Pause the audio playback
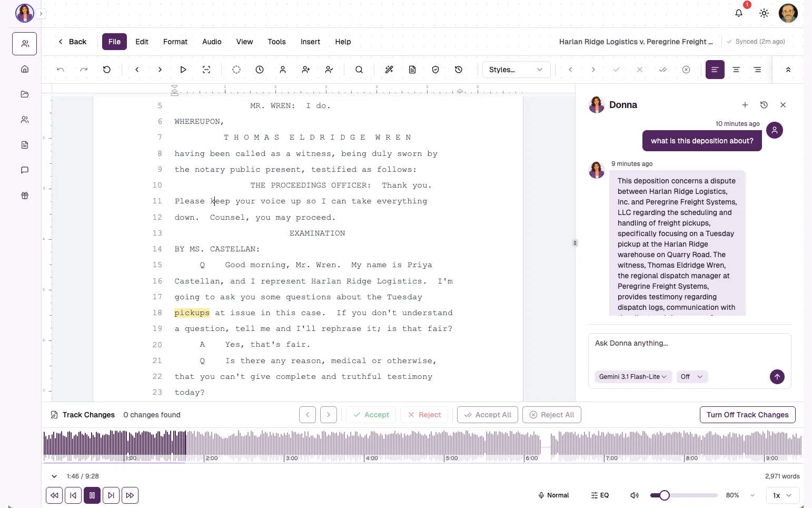Viewport: 812px width, 508px height. point(92,495)
